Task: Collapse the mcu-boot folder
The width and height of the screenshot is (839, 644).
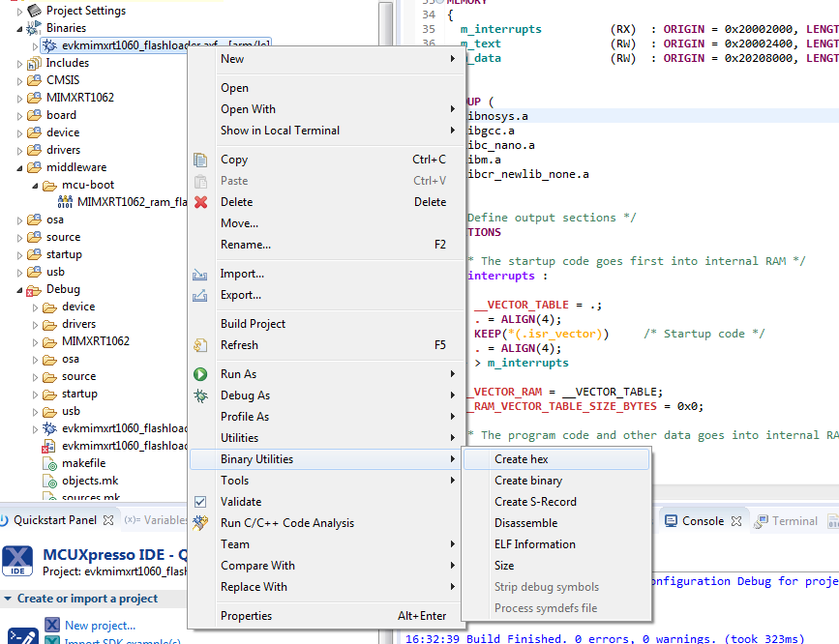Action: [35, 186]
